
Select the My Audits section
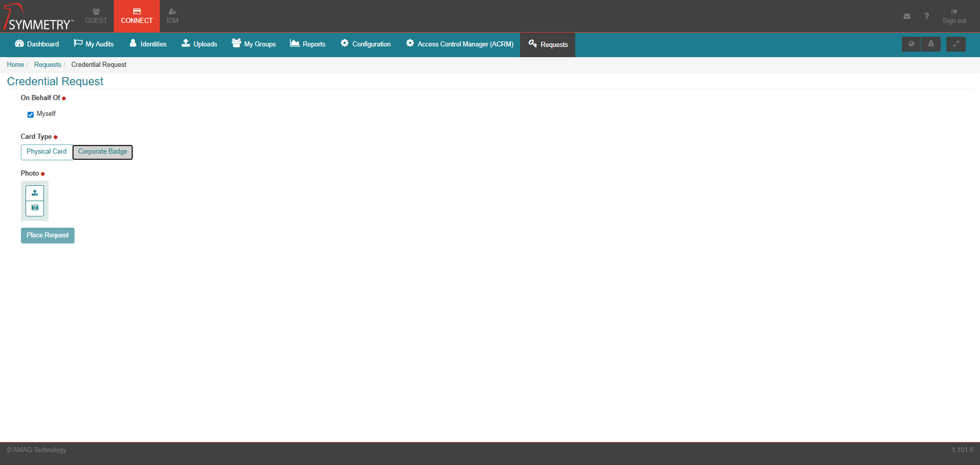point(94,44)
